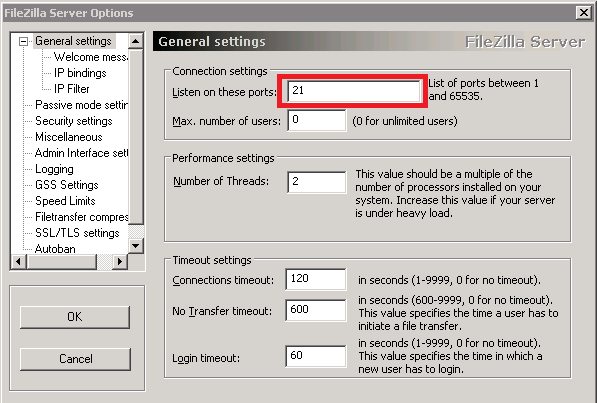Click the Number of Threads field

click(317, 182)
